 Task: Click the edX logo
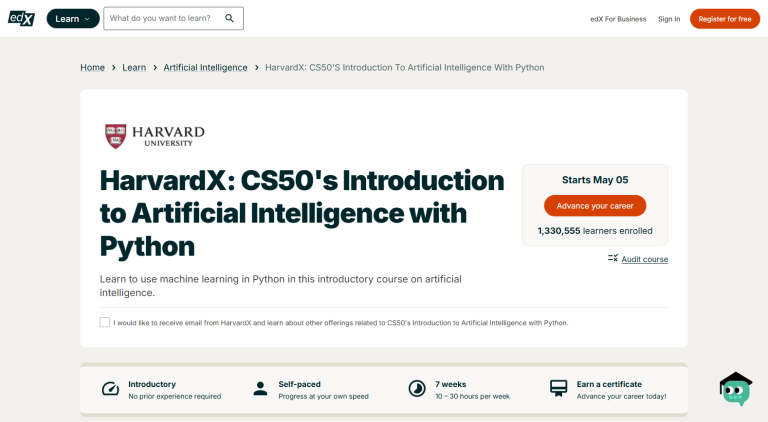pyautogui.click(x=22, y=19)
